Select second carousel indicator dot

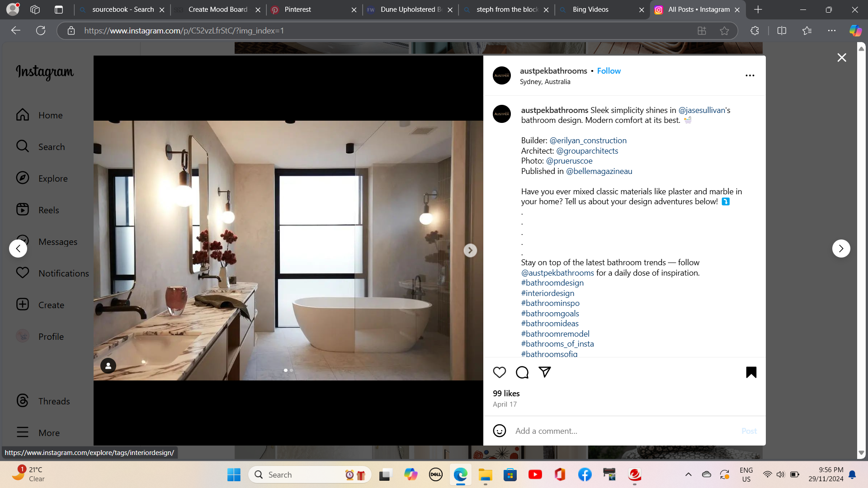coord(292,370)
